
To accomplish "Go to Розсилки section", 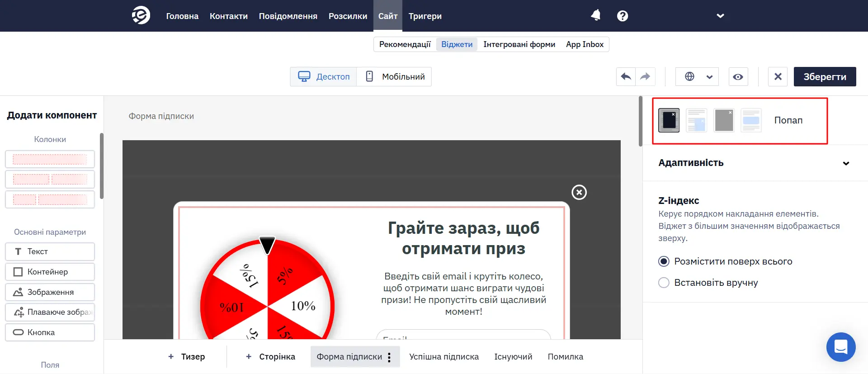I will coord(348,16).
